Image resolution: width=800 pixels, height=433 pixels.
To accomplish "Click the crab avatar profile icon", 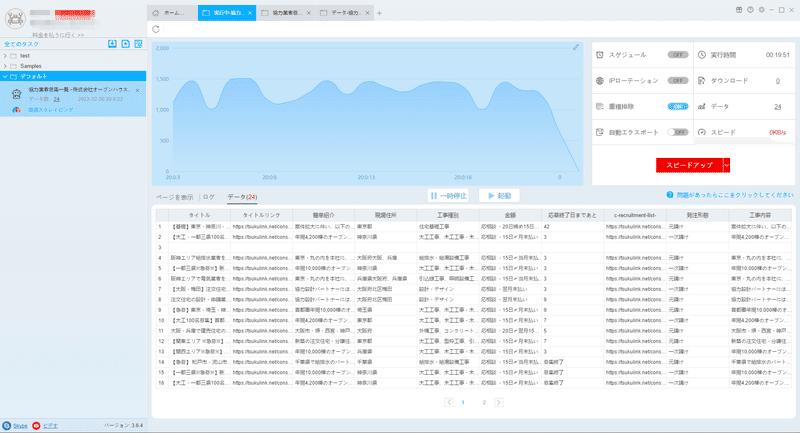I will 15,19.
